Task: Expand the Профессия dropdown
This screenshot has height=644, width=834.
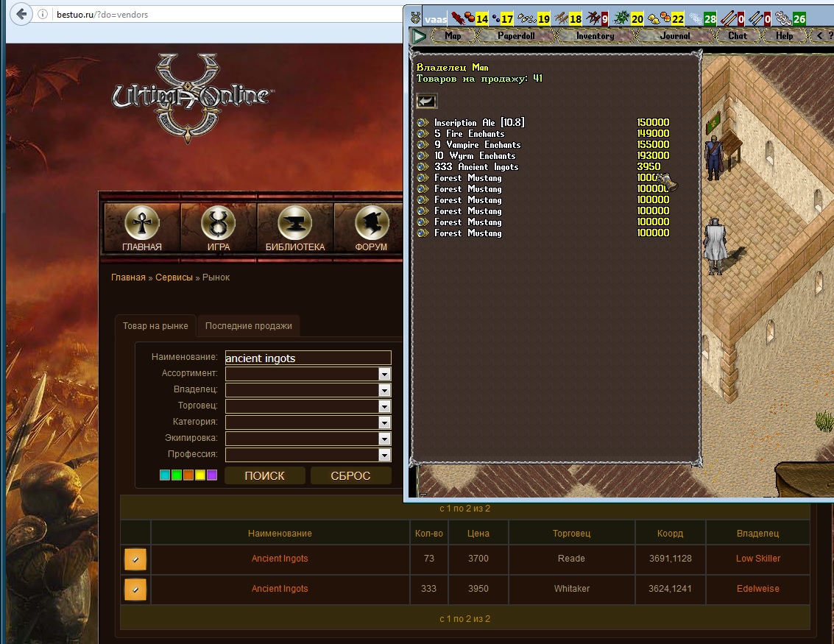Action: pos(384,455)
